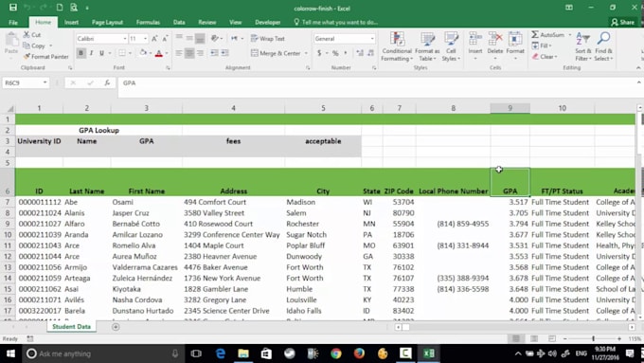This screenshot has height=363, width=644.
Task: Toggle align left
Action: (x=179, y=53)
